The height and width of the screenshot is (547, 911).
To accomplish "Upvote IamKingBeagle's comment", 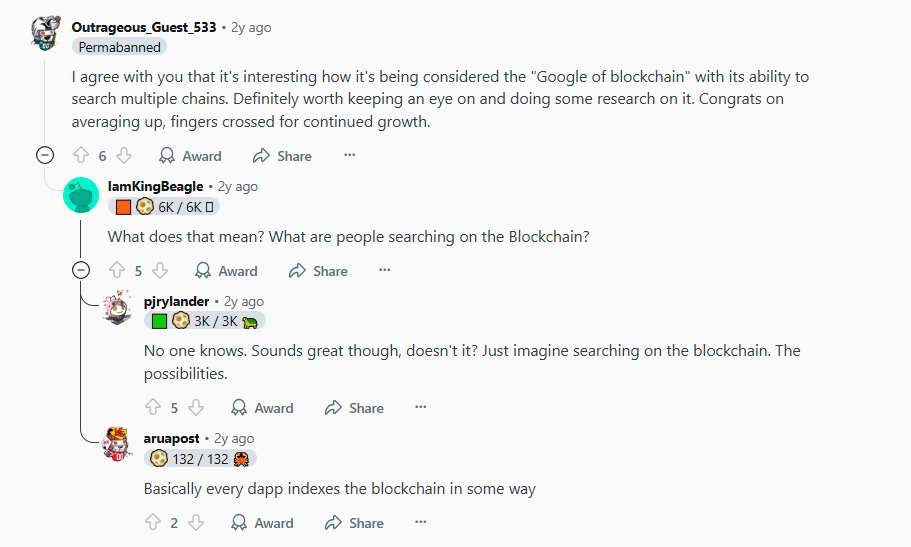I will pos(117,270).
